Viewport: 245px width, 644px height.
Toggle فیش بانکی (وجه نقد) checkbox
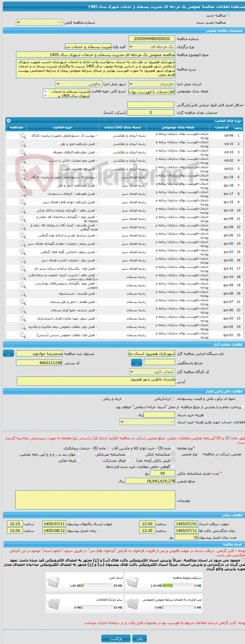pos(173,460)
